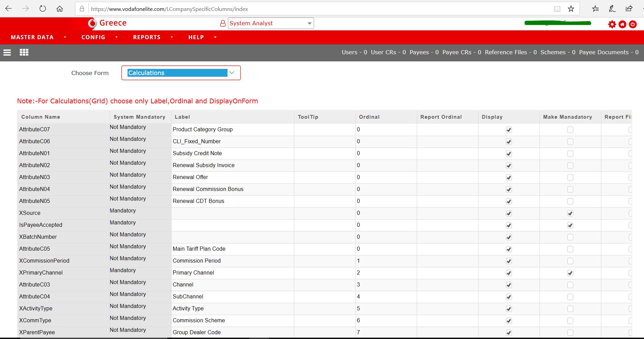Add page to favorites with star icon

coord(571,9)
